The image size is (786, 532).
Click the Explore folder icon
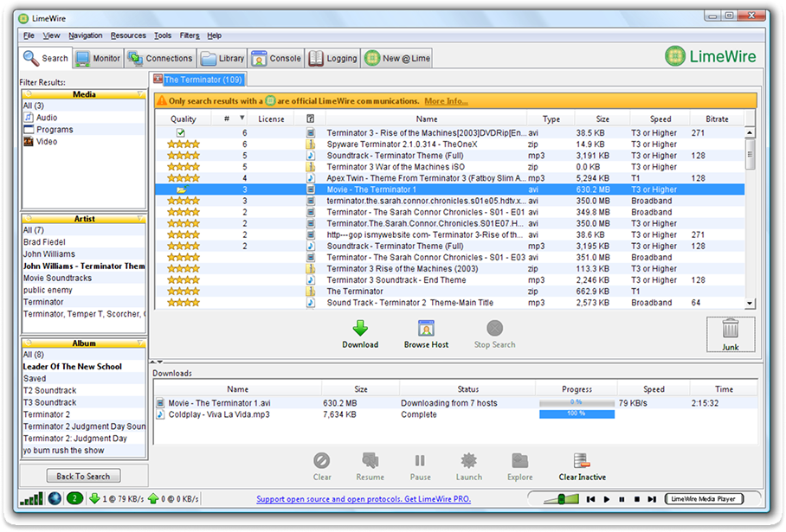pyautogui.click(x=520, y=460)
